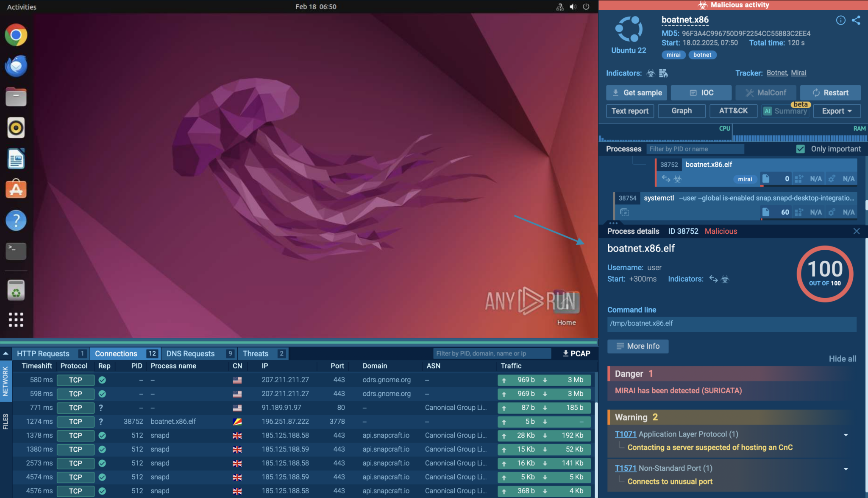Image resolution: width=868 pixels, height=498 pixels.
Task: Click the info circle icon
Action: (840, 20)
